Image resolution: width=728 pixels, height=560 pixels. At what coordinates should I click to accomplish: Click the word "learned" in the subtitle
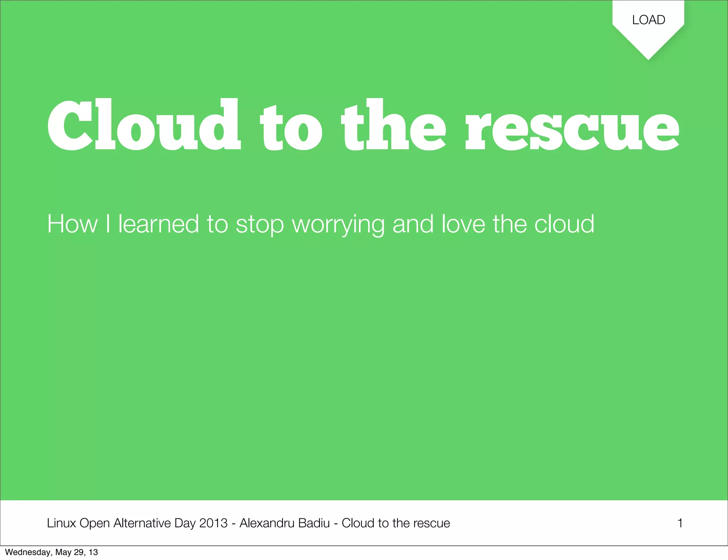(159, 224)
